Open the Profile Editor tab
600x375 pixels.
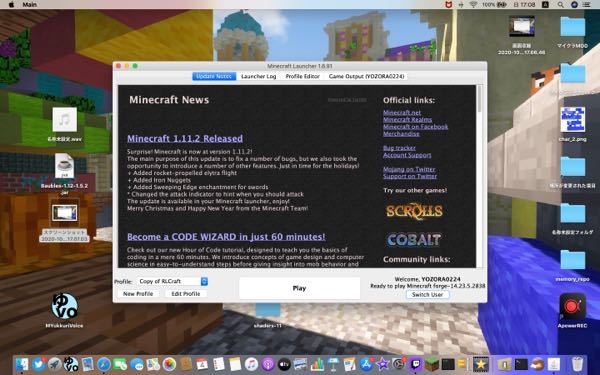[x=302, y=76]
